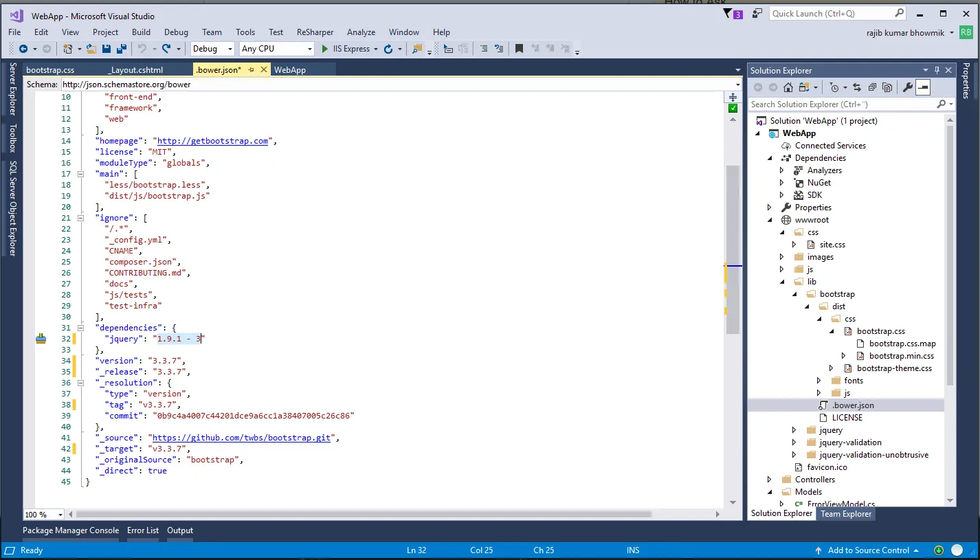Toggle auto-hide pin on Solution Explorer
The height and width of the screenshot is (560, 980).
tap(937, 70)
